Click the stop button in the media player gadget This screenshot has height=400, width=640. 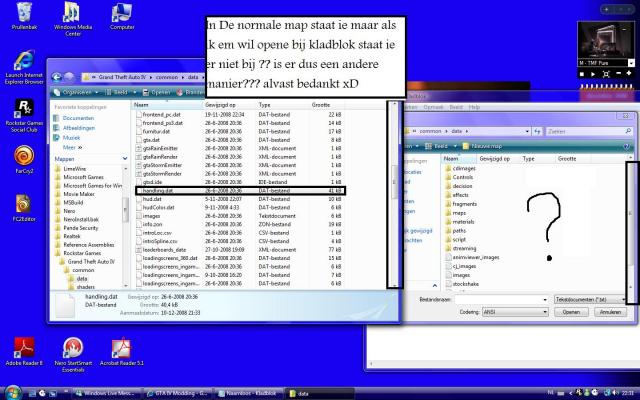pyautogui.click(x=582, y=74)
